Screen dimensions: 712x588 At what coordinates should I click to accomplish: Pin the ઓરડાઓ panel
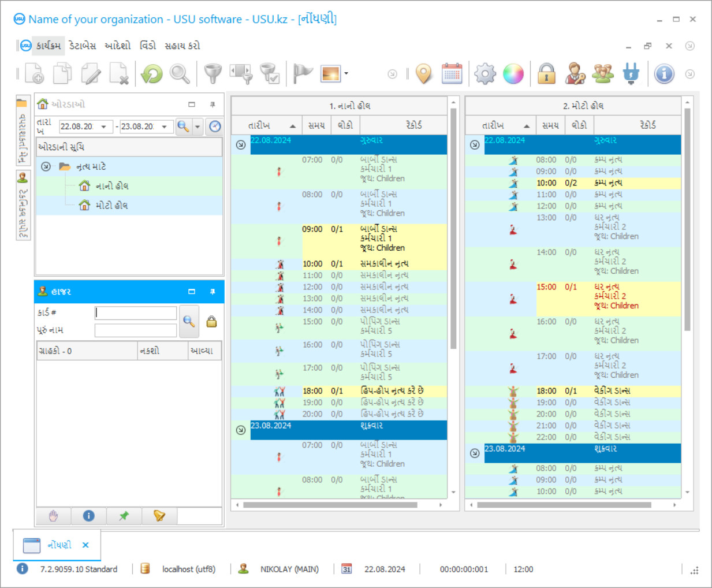pos(213,105)
